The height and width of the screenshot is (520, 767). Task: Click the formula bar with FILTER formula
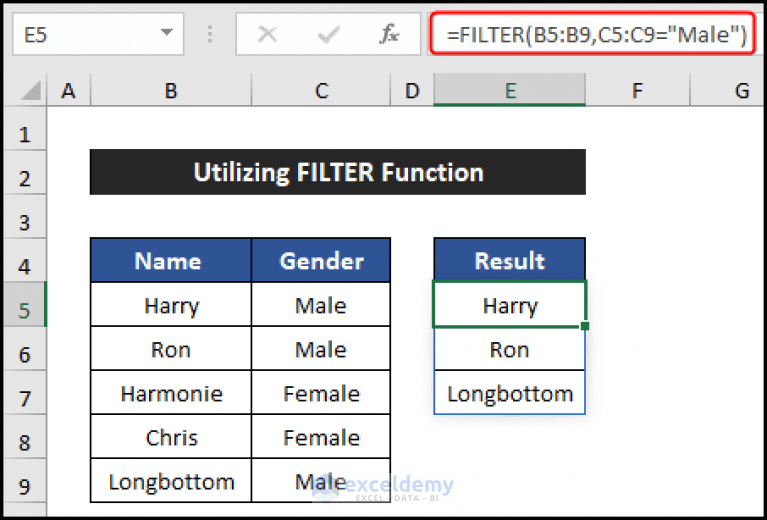coord(592,34)
